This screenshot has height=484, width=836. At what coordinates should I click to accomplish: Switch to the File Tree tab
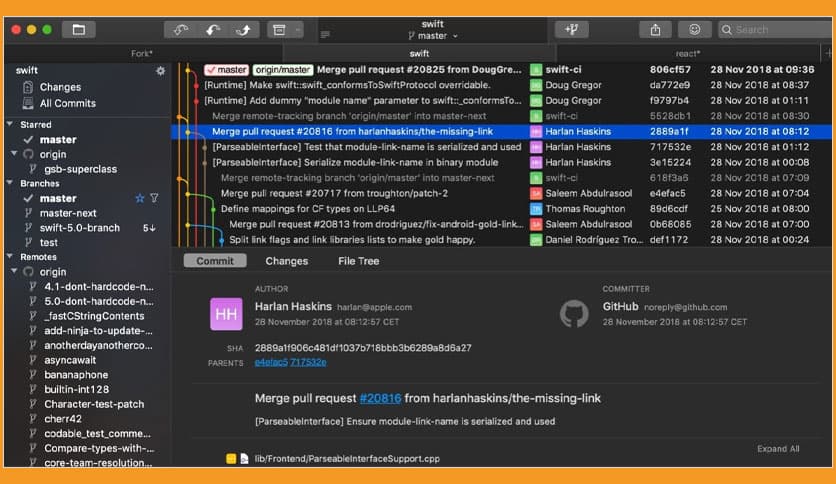tap(358, 261)
